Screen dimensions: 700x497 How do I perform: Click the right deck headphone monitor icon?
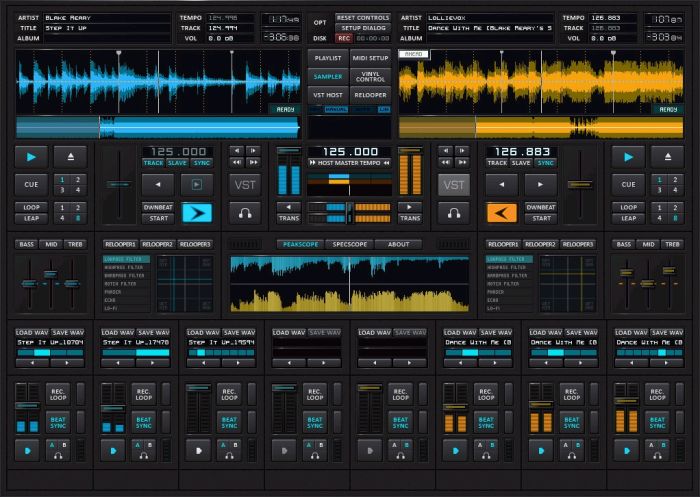point(454,213)
